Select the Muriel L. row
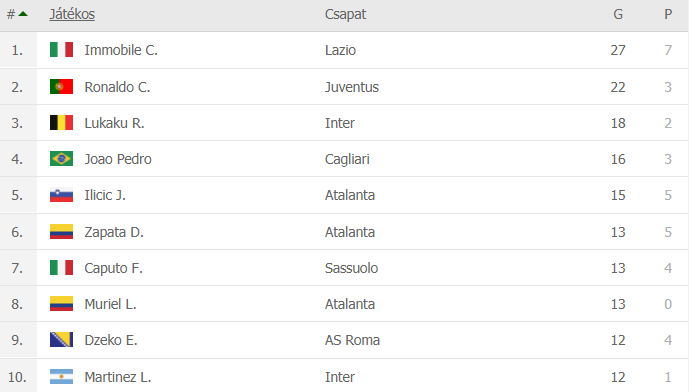Screen dimensions: 689x392 click(x=344, y=304)
